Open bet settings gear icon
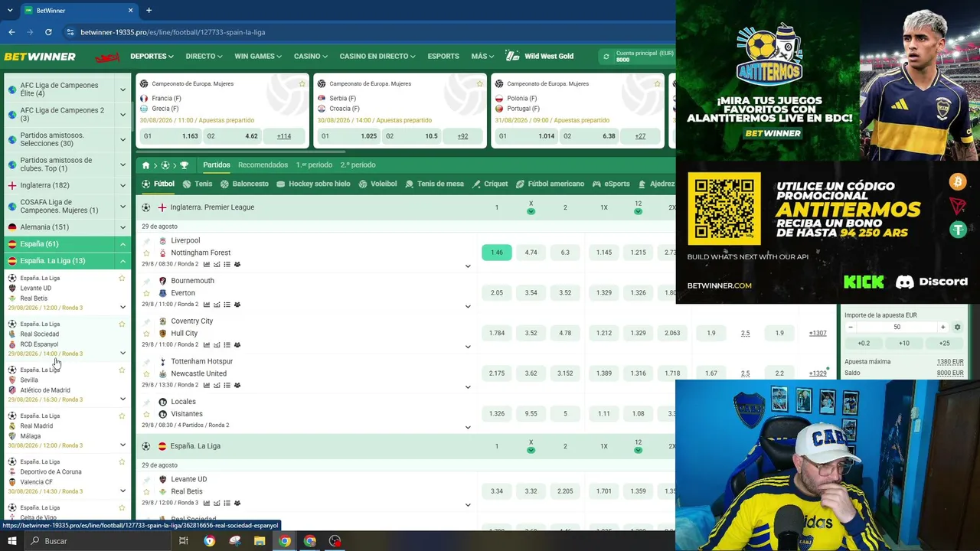This screenshot has height=551, width=980. [x=957, y=328]
